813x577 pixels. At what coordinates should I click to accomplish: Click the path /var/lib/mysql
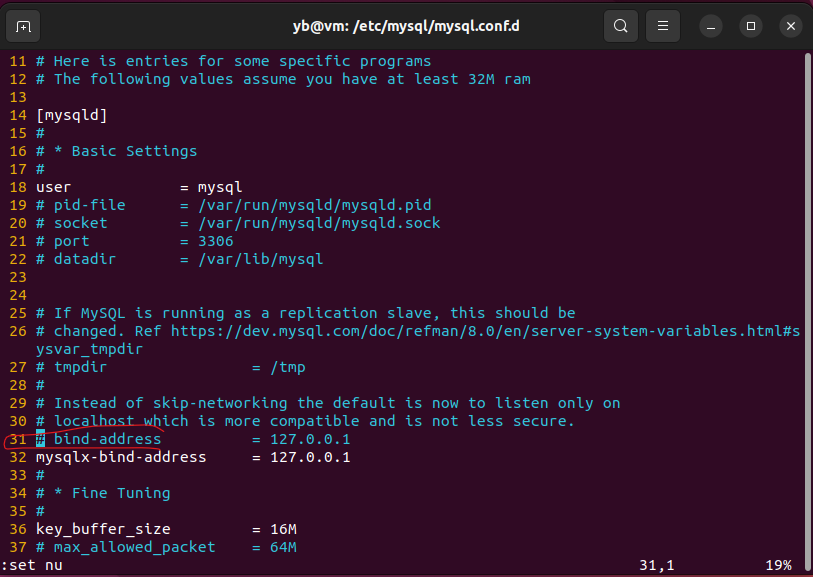260,259
